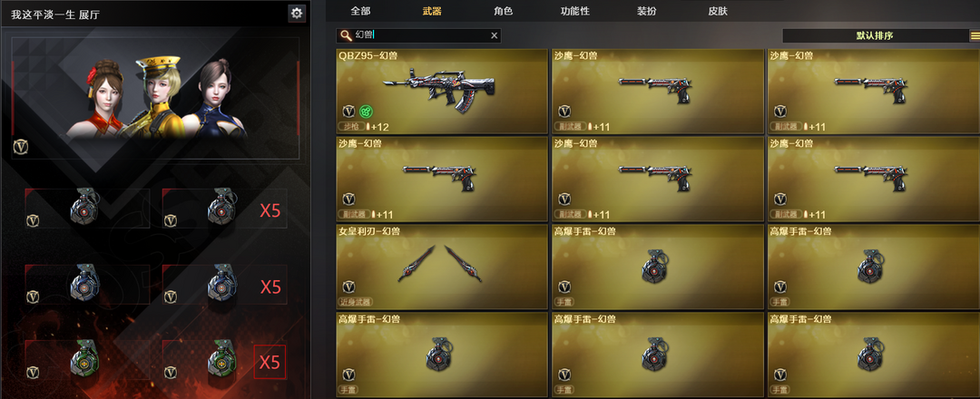
Task: Select the 女皇利刃-幻兽 melee weapon
Action: click(x=443, y=267)
